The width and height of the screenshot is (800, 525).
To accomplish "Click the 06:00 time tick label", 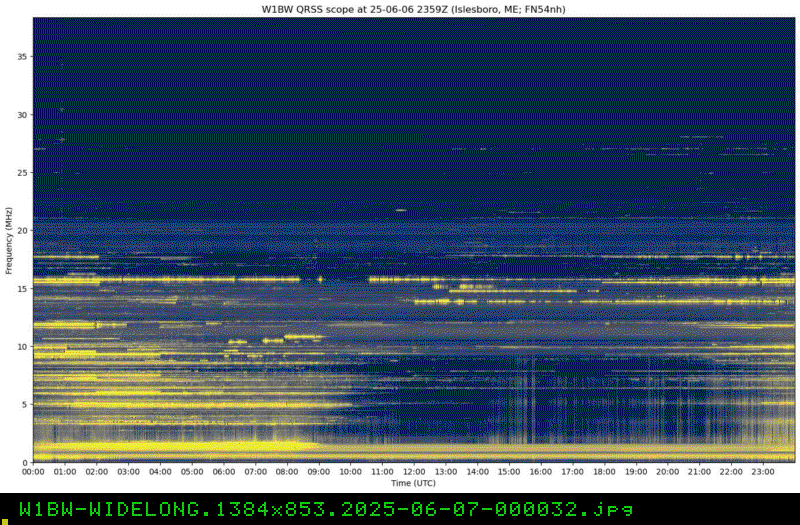I will coord(223,472).
